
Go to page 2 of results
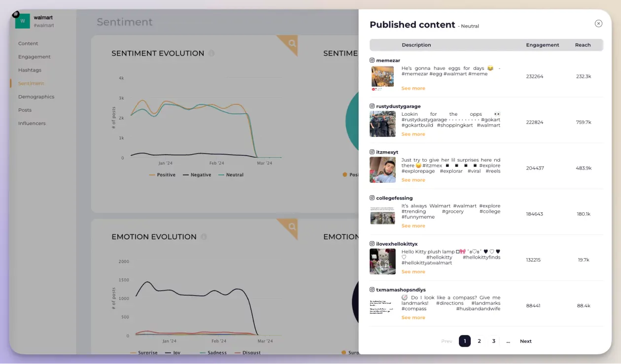pos(479,341)
